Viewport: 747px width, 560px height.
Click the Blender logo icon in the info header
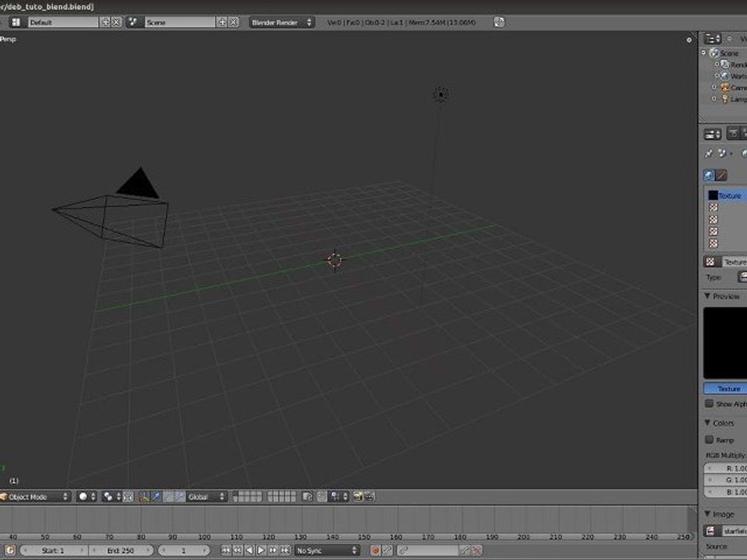coord(499,22)
